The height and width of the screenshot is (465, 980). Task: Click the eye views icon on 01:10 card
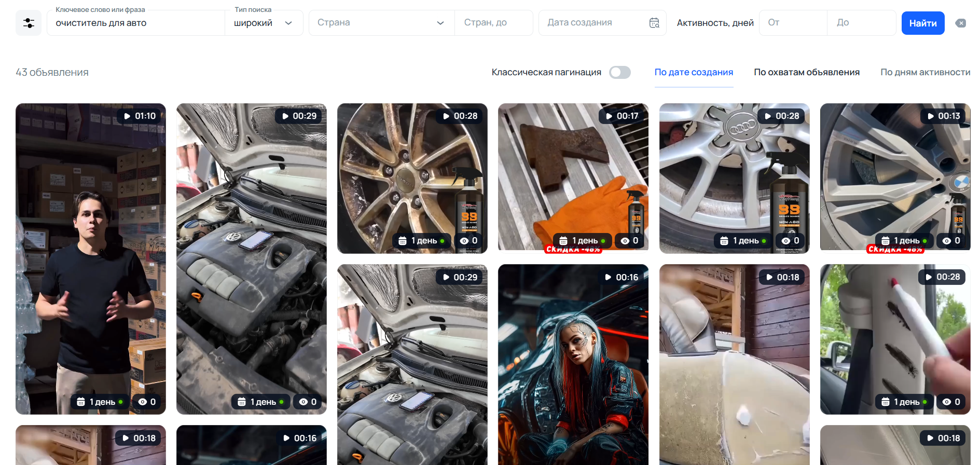142,402
